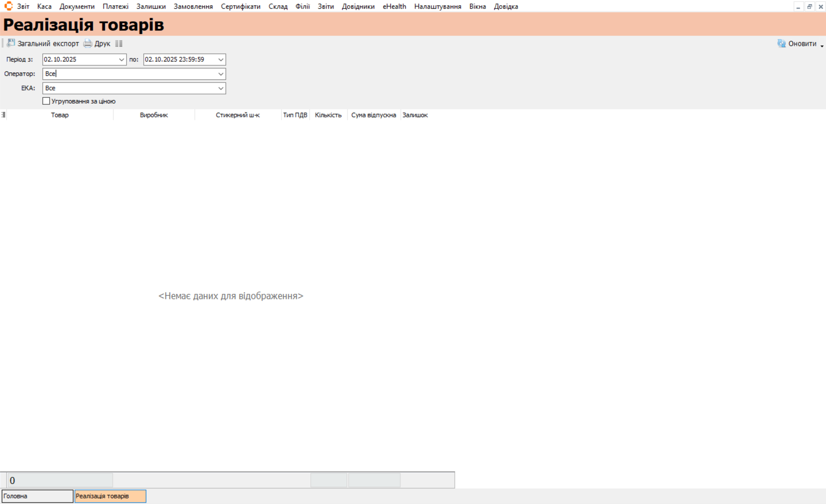This screenshot has height=504, width=826.
Task: Expand the ЕКА combo box arrow
Action: click(221, 88)
